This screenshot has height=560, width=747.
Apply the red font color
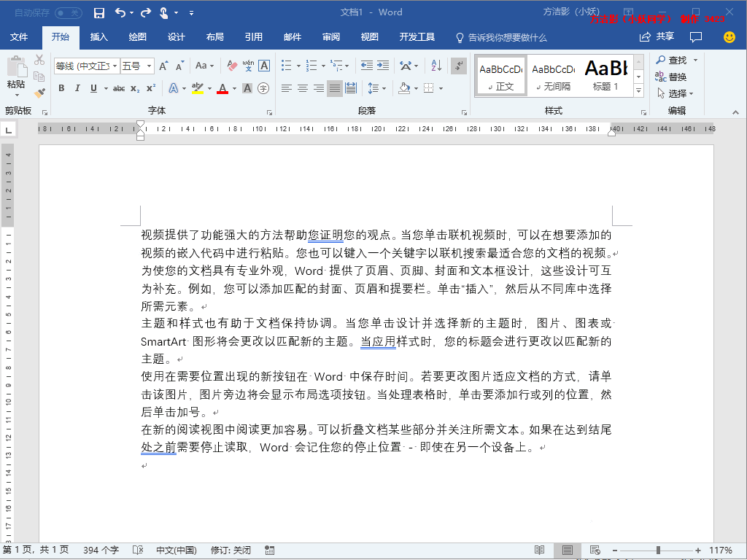222,88
